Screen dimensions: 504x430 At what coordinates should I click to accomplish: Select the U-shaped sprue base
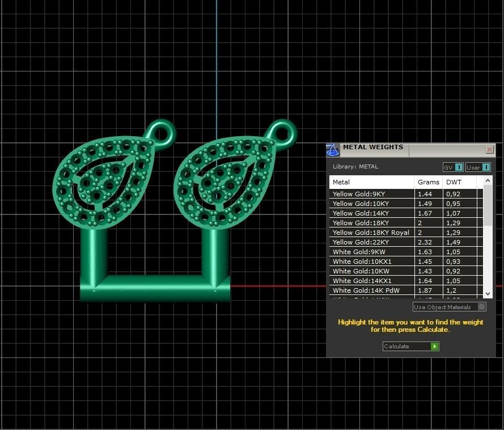[155, 288]
